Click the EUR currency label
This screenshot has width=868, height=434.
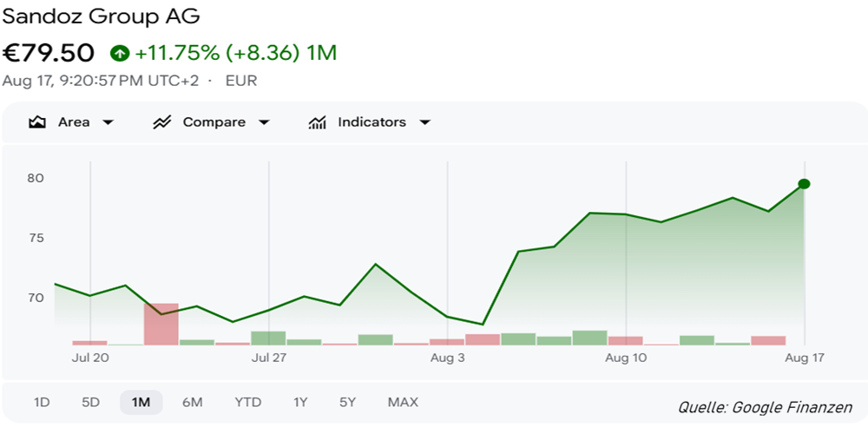pyautogui.click(x=241, y=81)
